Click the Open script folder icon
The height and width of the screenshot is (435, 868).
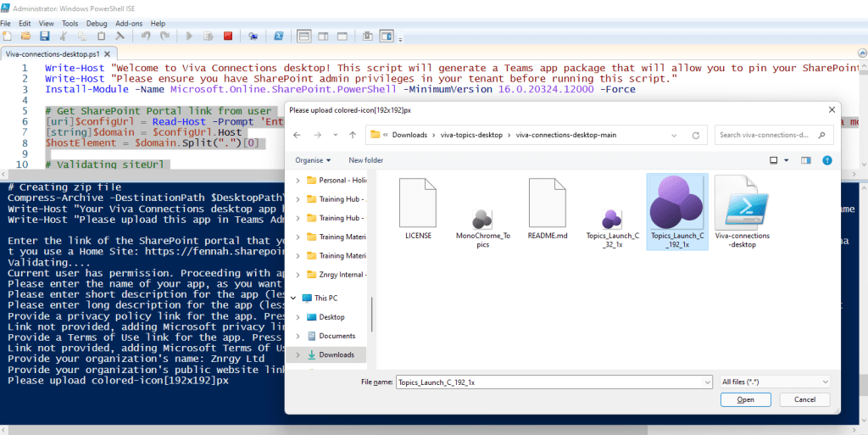click(x=26, y=36)
